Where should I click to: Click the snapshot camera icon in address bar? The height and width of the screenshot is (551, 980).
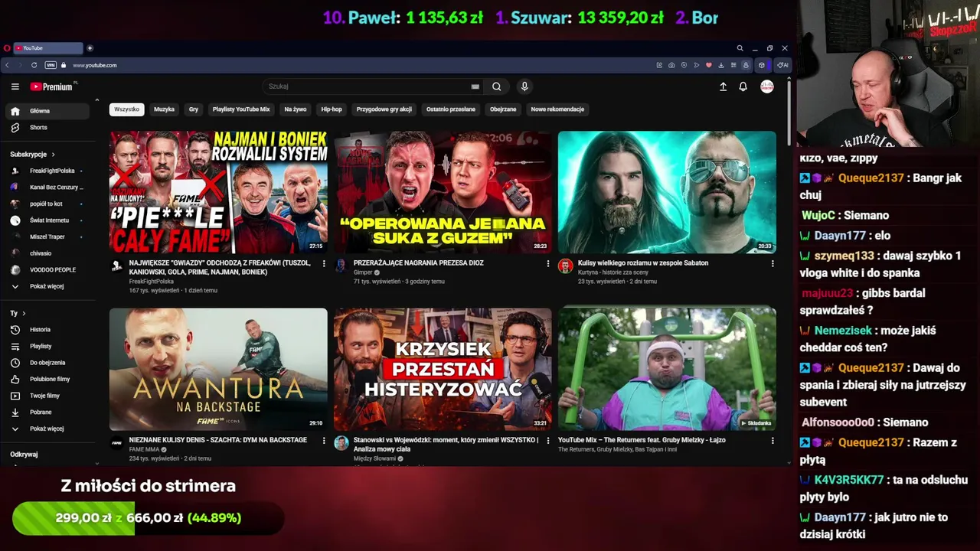pos(671,65)
